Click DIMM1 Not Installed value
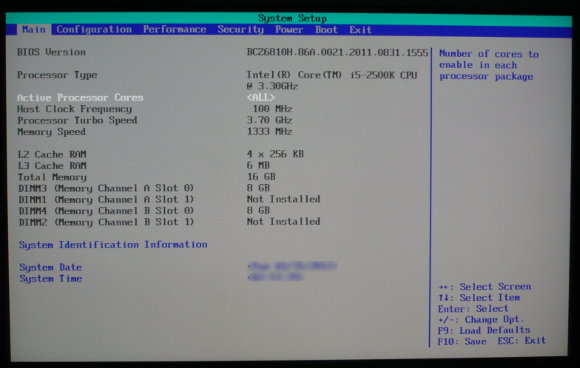Viewport: 580px width, 368px height. 284,199
